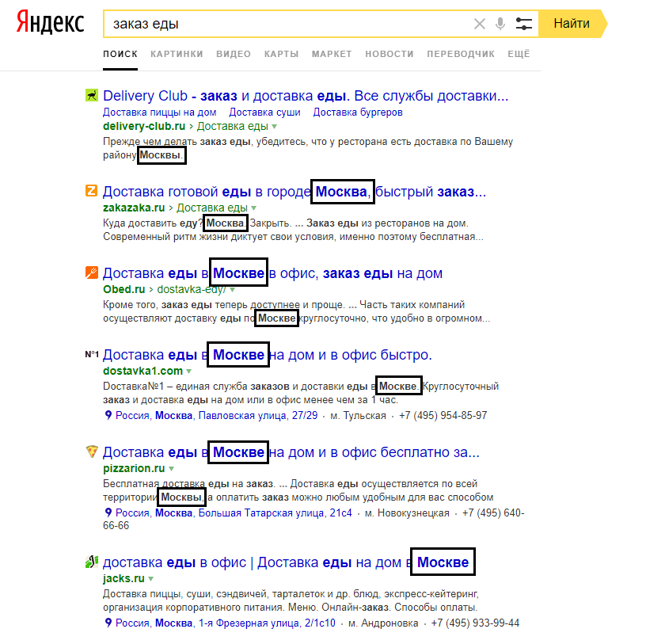Image resolution: width=665 pixels, height=644 pixels.
Task: Open 'Доставка суши' sitelink
Action: point(264,112)
